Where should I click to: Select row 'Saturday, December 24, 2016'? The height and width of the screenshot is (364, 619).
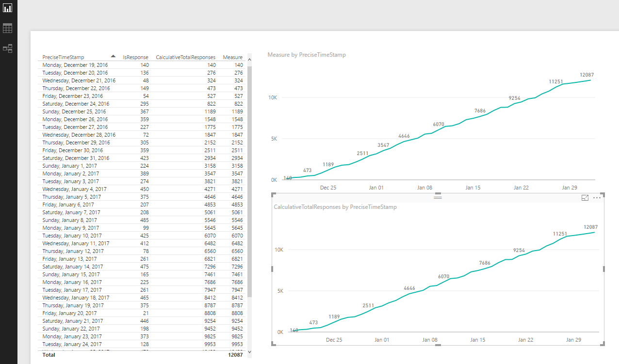pyautogui.click(x=143, y=104)
